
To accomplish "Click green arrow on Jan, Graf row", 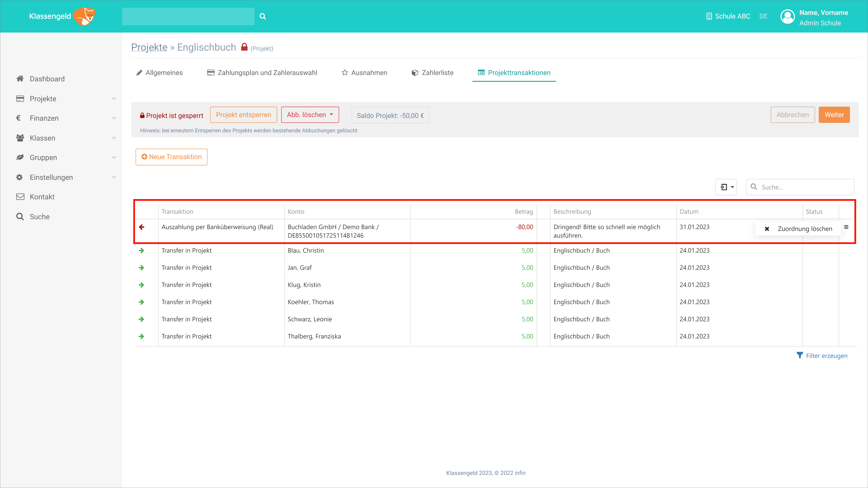I will (x=142, y=268).
